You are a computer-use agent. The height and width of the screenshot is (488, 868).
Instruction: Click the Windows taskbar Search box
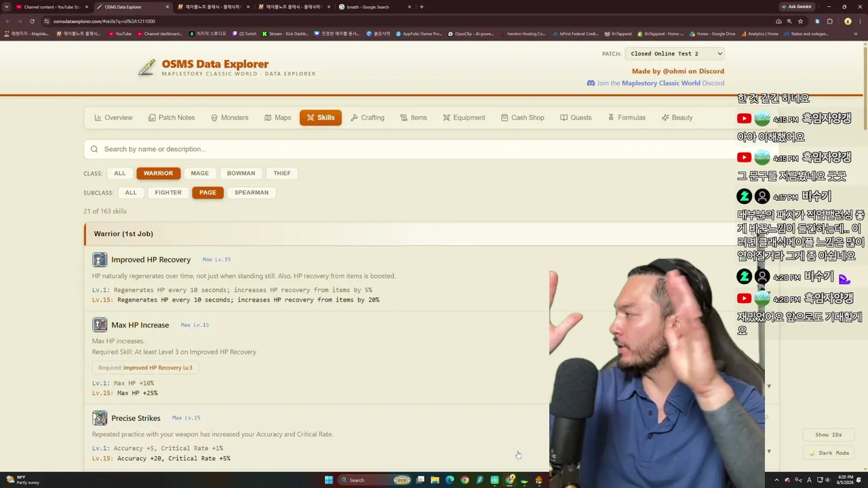pos(376,480)
